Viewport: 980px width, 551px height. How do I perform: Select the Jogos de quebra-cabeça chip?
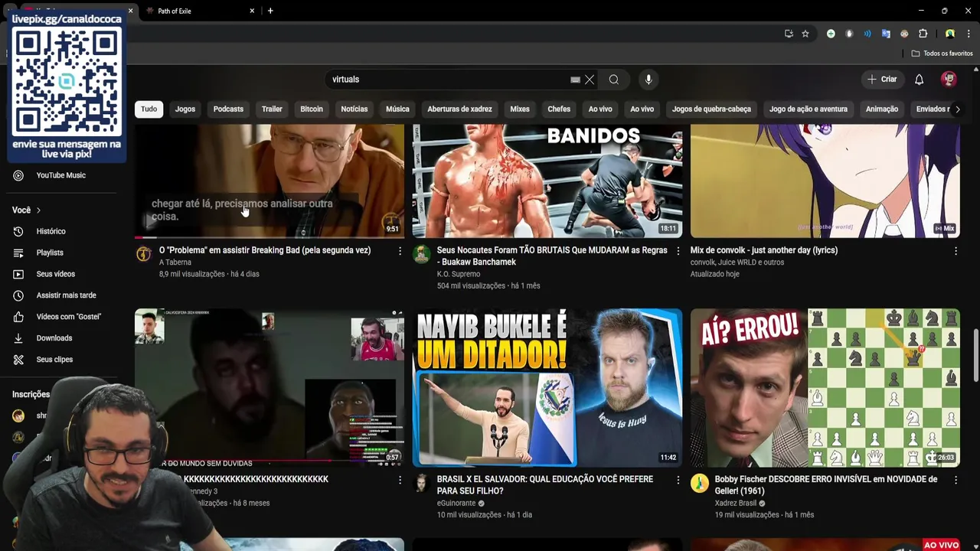(x=711, y=109)
